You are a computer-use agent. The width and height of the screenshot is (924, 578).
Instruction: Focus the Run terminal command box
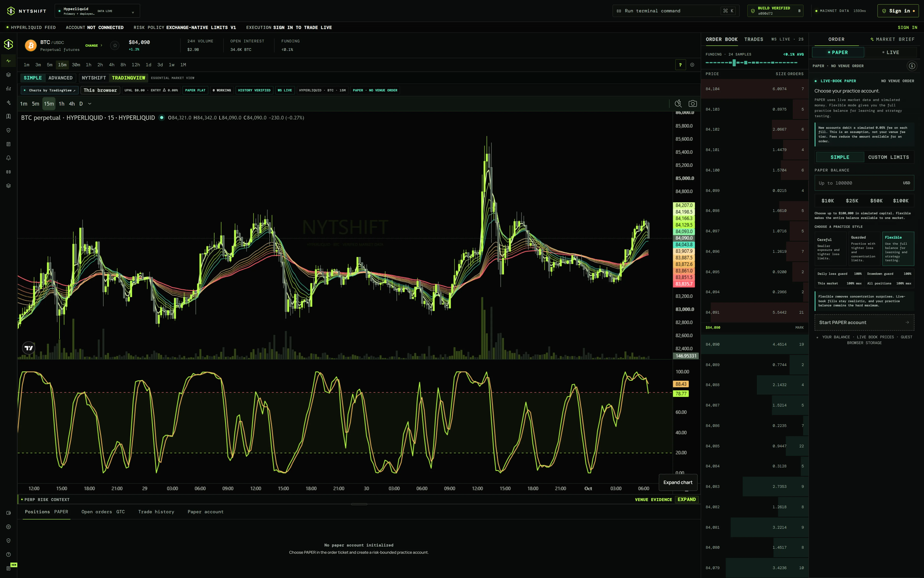point(676,11)
